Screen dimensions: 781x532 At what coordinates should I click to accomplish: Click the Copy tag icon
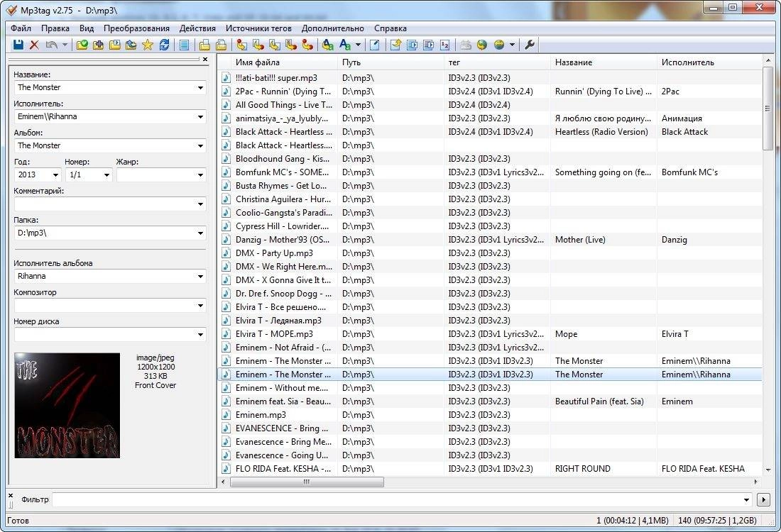[204, 45]
